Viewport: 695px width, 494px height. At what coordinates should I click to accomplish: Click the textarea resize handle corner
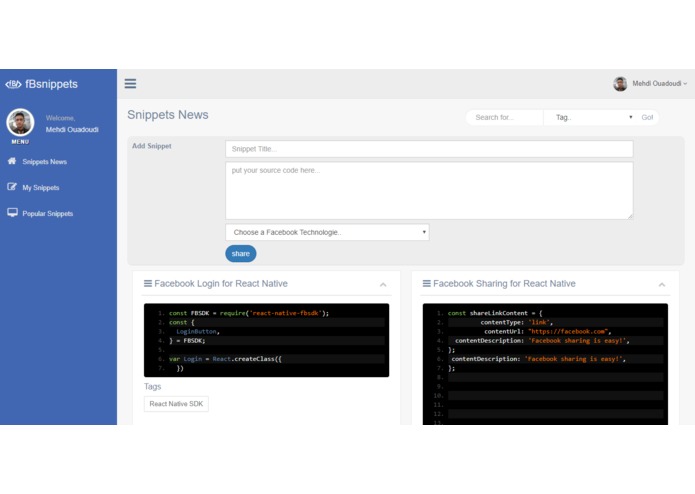(630, 216)
